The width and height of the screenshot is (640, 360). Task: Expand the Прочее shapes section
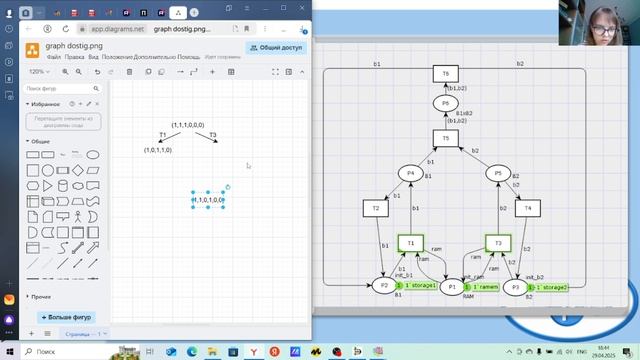(x=28, y=297)
